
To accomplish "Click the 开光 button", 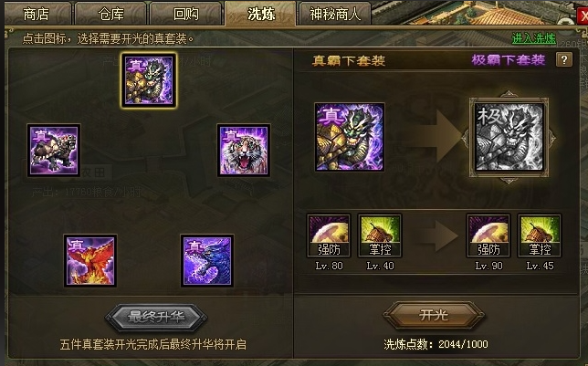I will (x=434, y=315).
